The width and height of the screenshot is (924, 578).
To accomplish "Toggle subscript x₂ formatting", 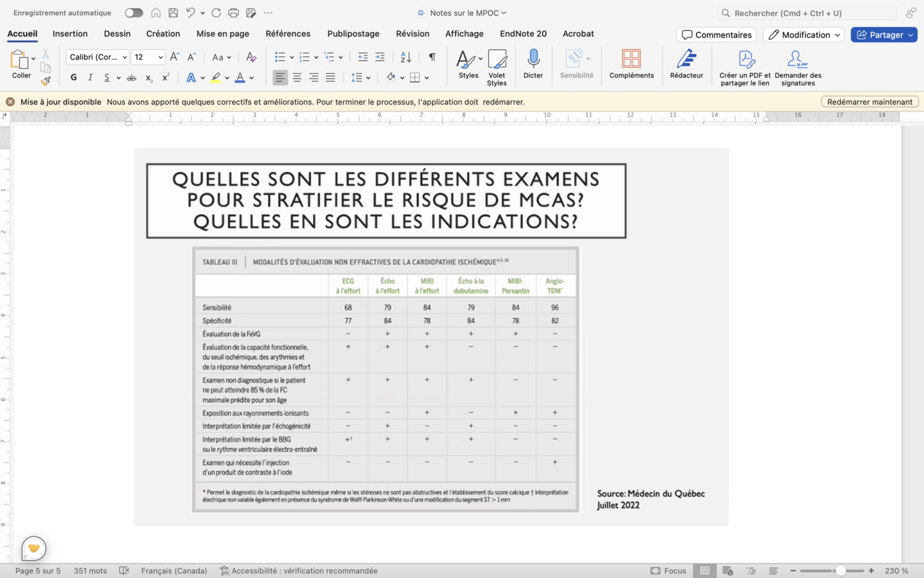I will pos(148,78).
